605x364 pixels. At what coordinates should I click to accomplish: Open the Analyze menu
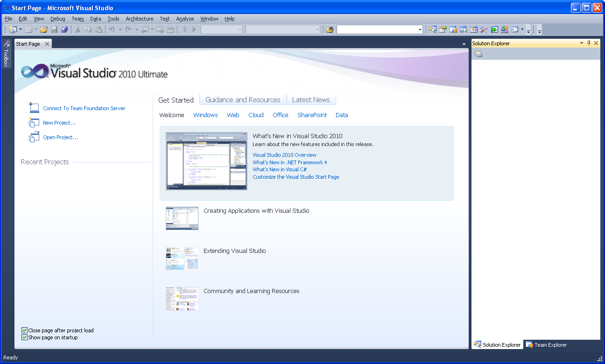click(x=185, y=19)
